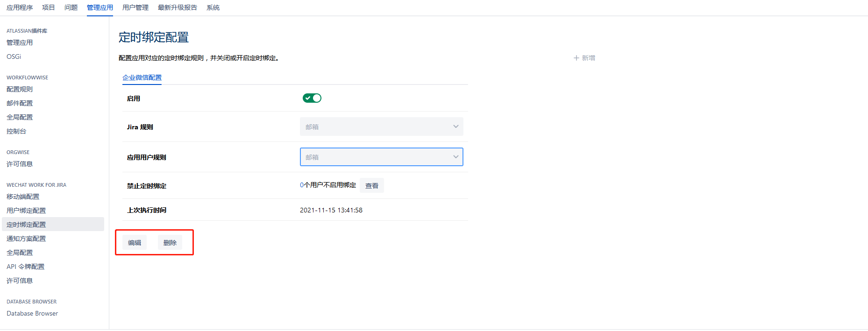Viewport: 868px width, 331px height.
Task: Toggle the 启用 switch off
Action: (x=312, y=98)
